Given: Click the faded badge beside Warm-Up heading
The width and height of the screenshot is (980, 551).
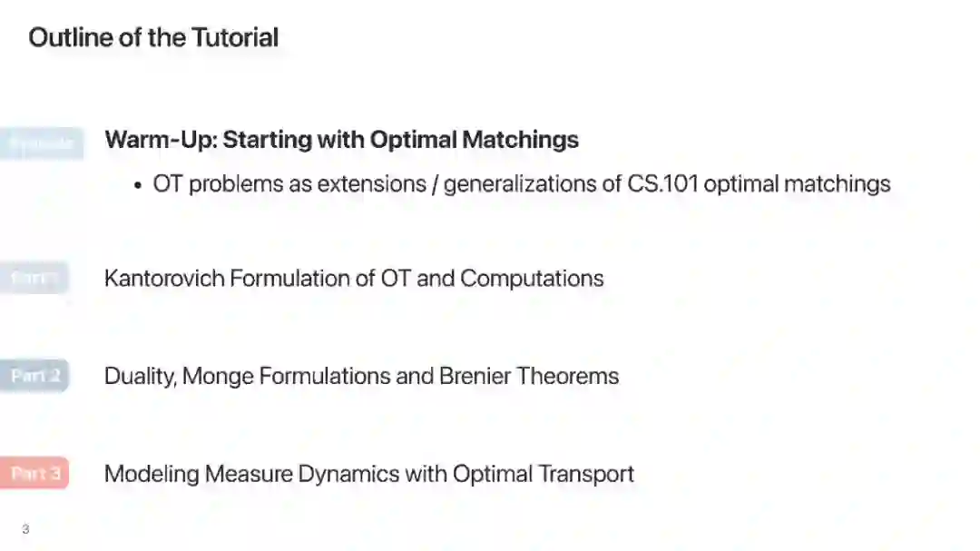Looking at the screenshot, I should pyautogui.click(x=41, y=143).
